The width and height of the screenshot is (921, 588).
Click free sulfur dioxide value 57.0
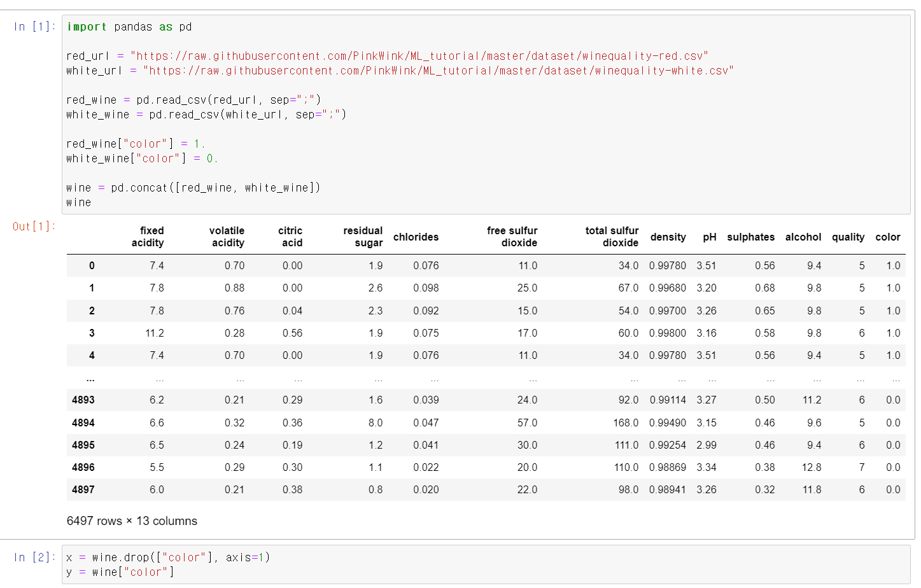coord(527,423)
